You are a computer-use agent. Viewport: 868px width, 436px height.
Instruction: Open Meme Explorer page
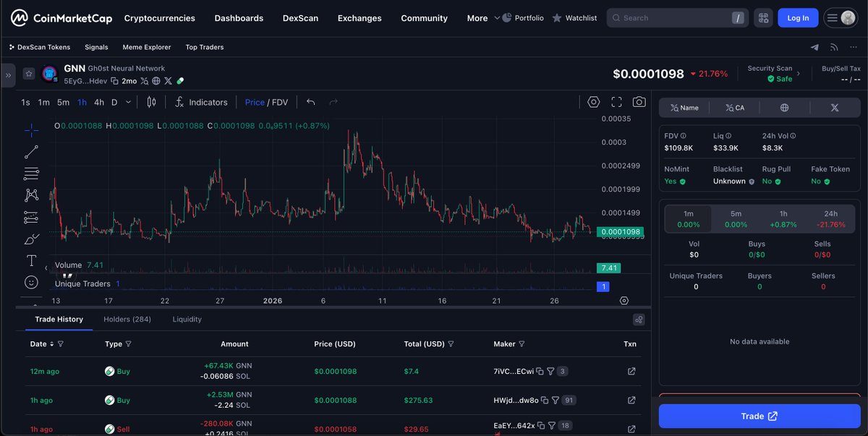click(x=147, y=47)
